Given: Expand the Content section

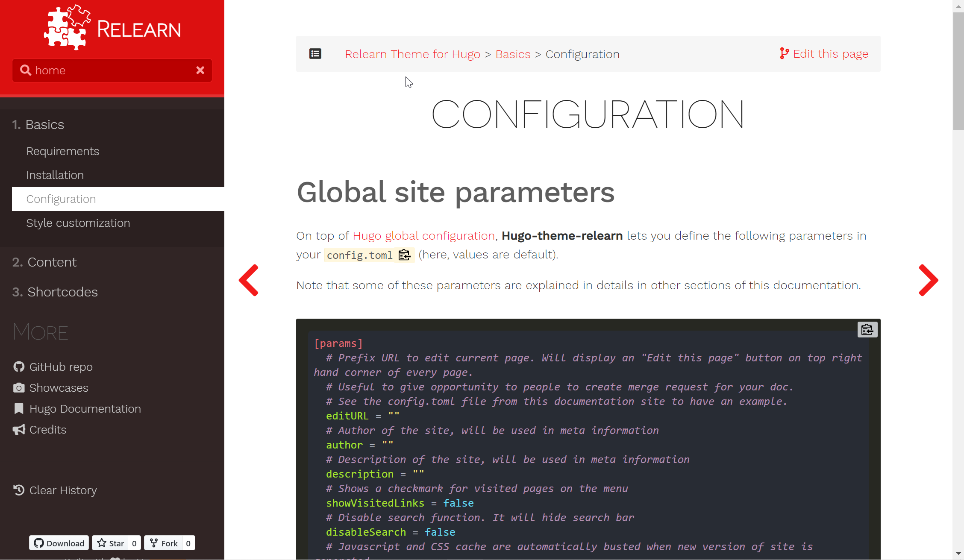Looking at the screenshot, I should [x=52, y=262].
